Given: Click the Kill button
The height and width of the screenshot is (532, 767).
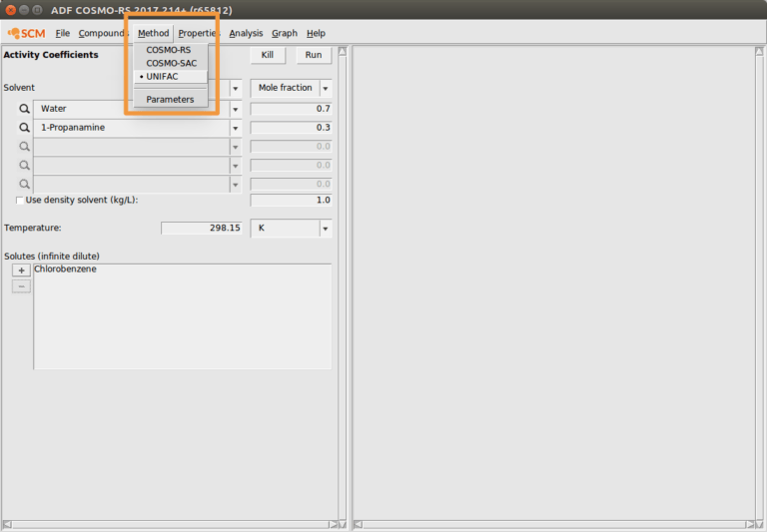Looking at the screenshot, I should coord(267,55).
